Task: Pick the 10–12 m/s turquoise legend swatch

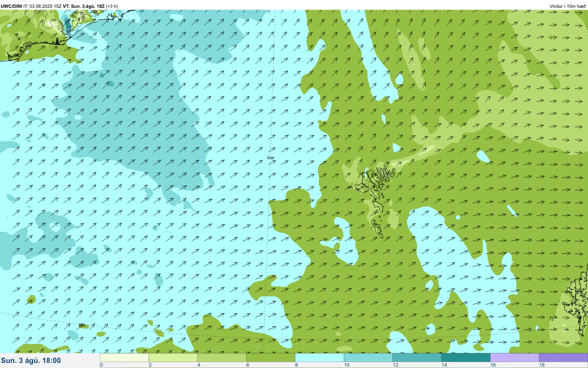Action: point(368,357)
